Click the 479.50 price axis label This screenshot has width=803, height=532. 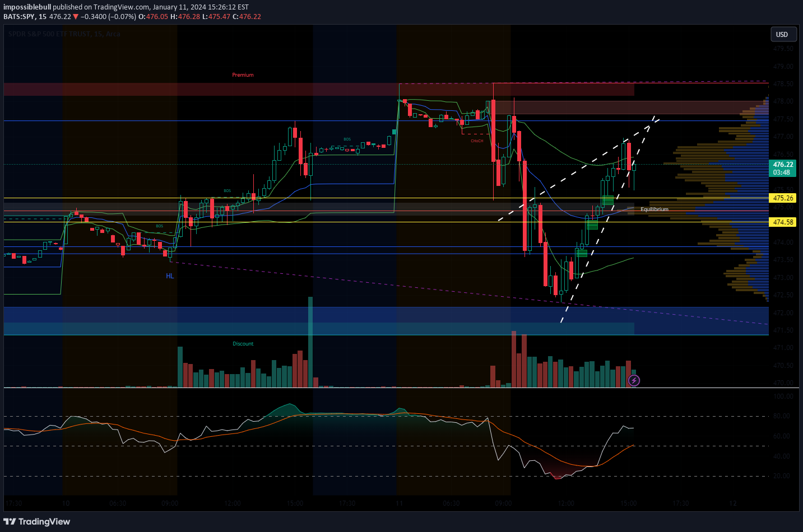pyautogui.click(x=783, y=49)
